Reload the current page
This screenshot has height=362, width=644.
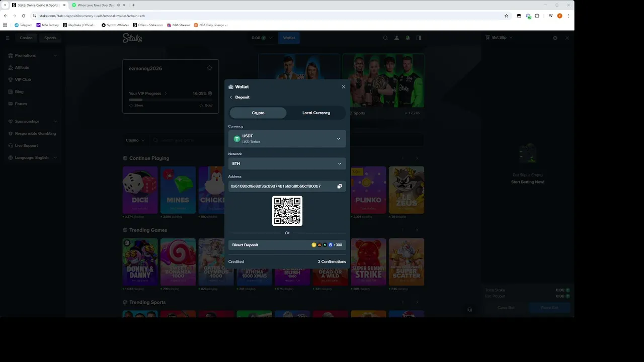(23, 16)
